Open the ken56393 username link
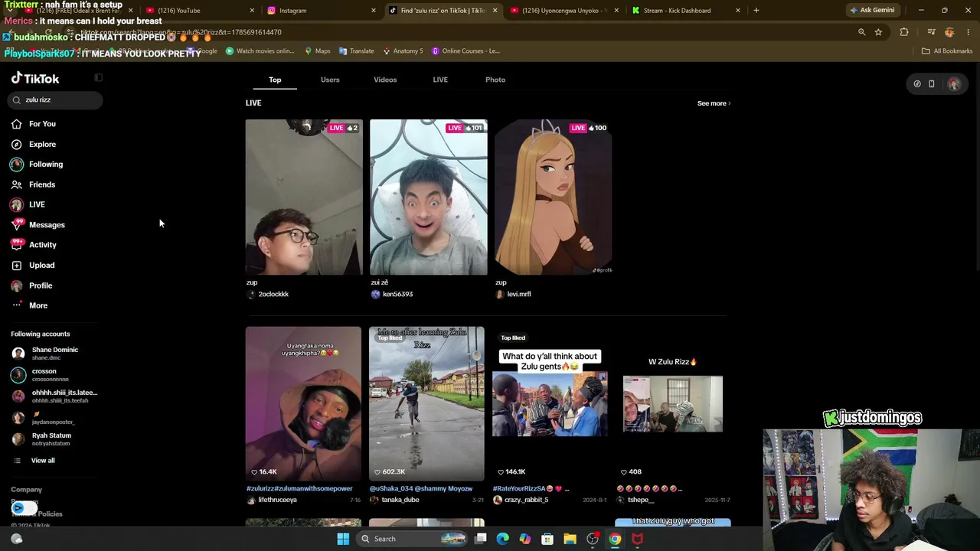980x551 pixels. (397, 295)
